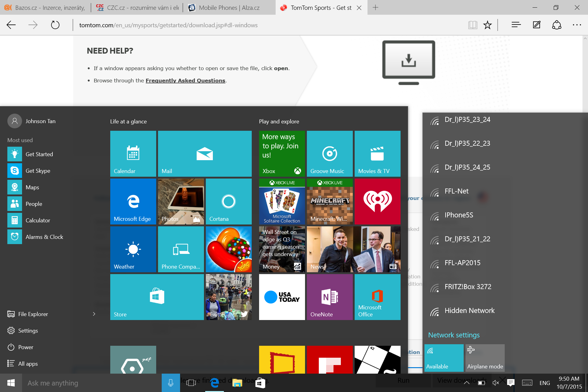The width and height of the screenshot is (588, 392).
Task: Make a Web Note
Action: click(x=537, y=25)
